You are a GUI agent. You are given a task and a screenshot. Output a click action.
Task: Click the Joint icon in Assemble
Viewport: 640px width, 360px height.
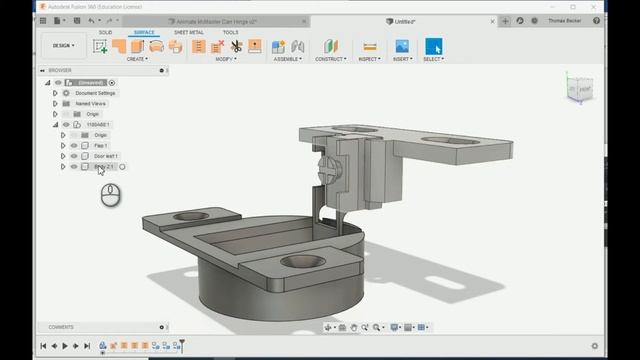(x=298, y=47)
